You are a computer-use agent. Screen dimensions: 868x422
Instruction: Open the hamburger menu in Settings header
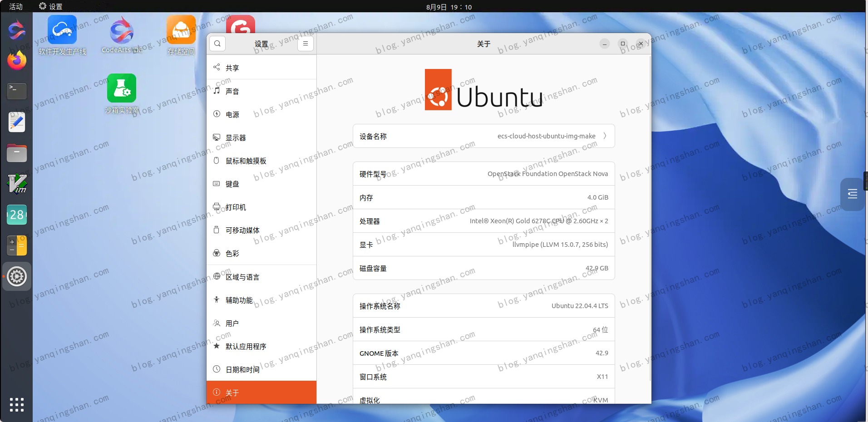(306, 44)
